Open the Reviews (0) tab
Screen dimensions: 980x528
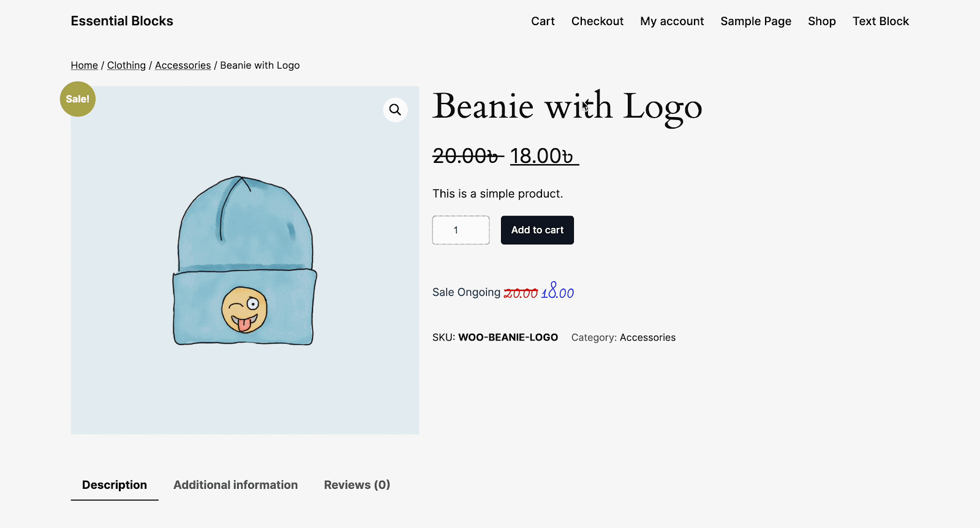click(356, 485)
